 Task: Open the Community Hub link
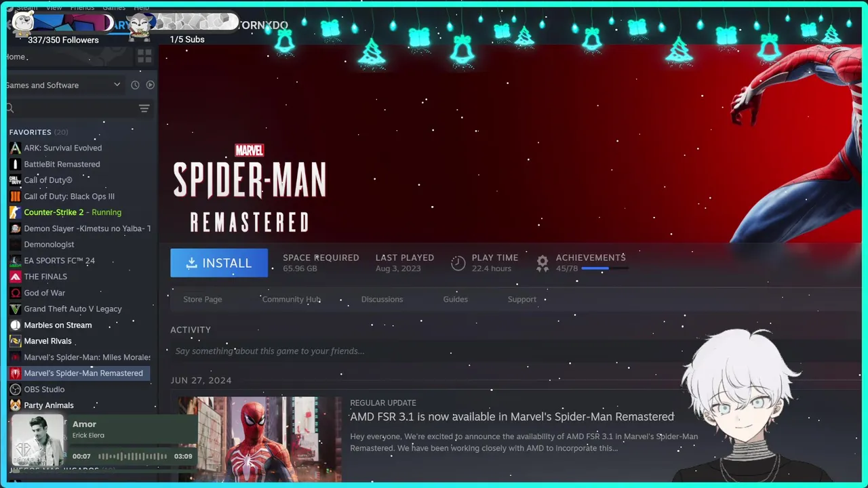click(x=292, y=299)
